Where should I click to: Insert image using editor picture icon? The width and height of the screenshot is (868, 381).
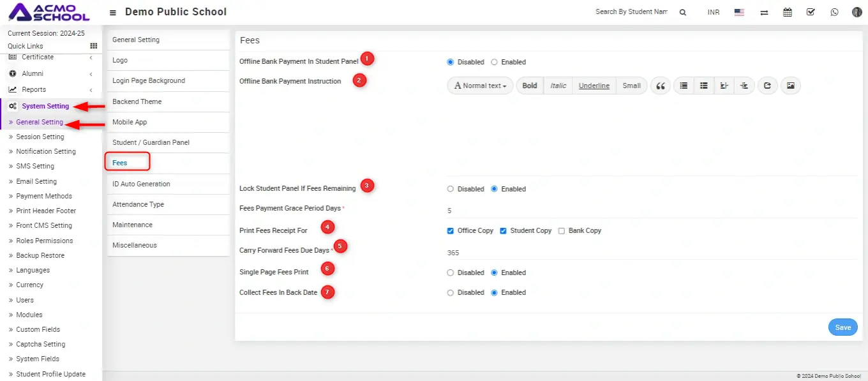point(790,86)
